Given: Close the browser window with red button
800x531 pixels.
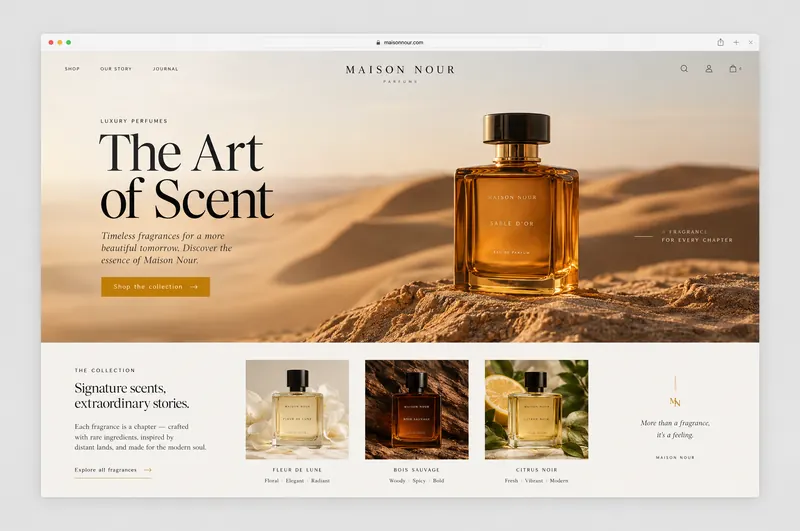Looking at the screenshot, I should coord(51,42).
